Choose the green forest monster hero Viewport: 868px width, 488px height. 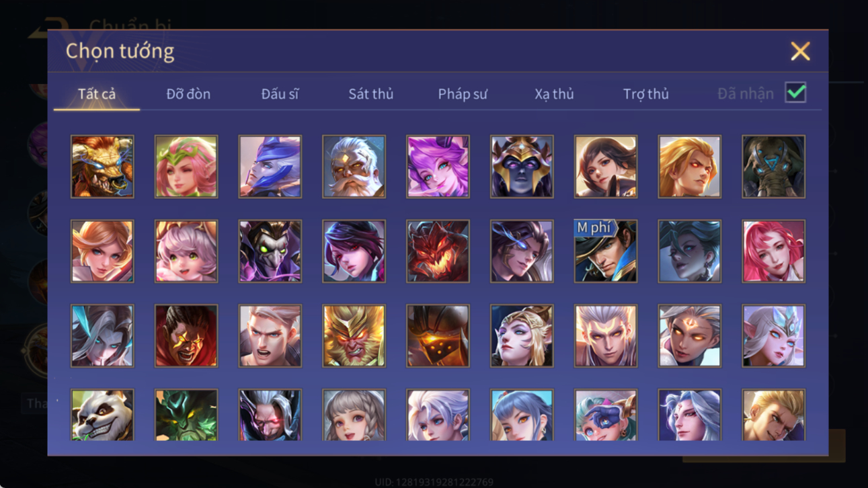(x=186, y=415)
